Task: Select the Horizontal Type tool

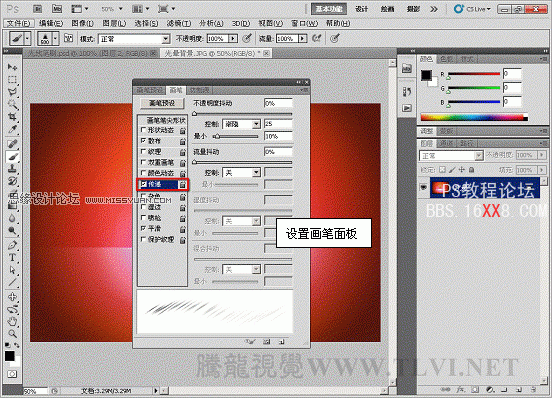Action: tap(12, 258)
